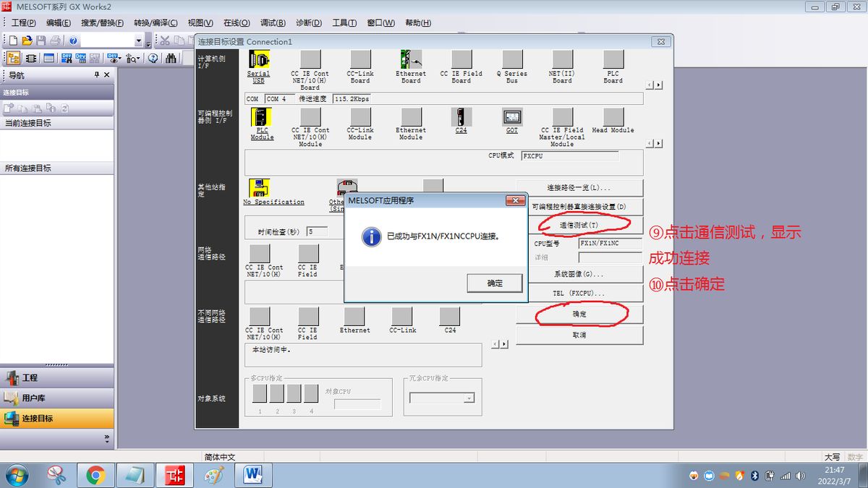This screenshot has height=488, width=868.
Task: Click the GOT interface icon
Action: pos(512,117)
